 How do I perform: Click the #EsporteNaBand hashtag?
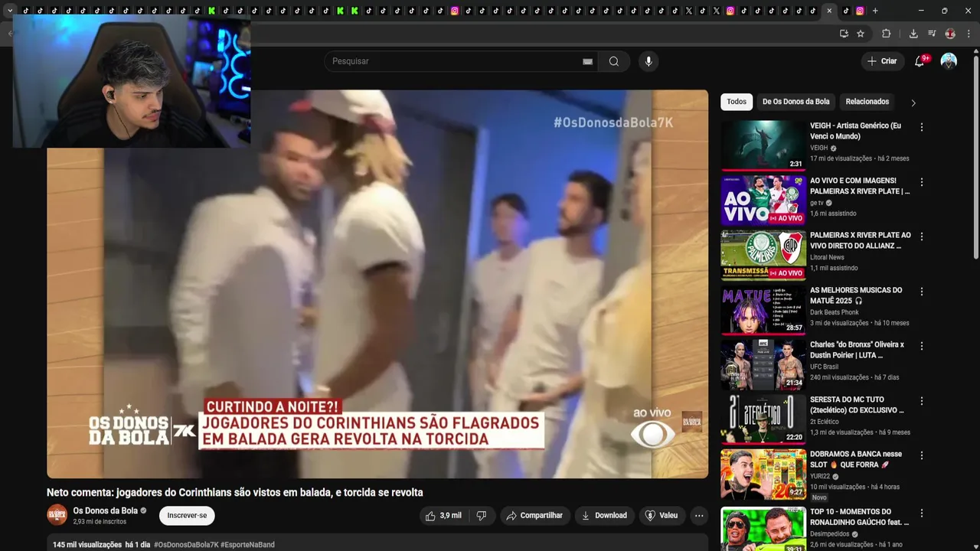[247, 545]
